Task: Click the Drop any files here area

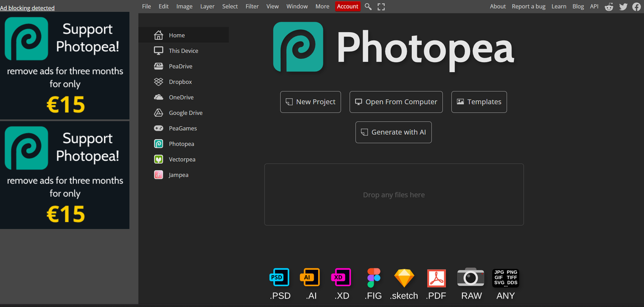Action: tap(394, 194)
